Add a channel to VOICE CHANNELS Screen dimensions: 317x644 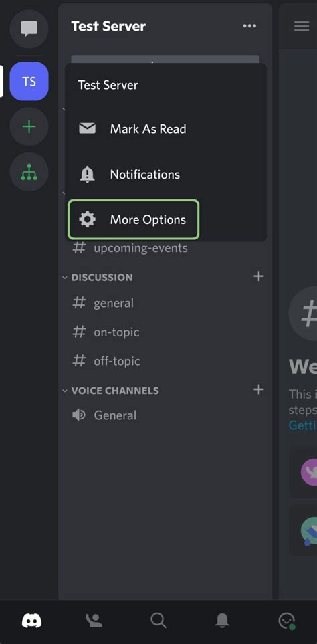click(x=258, y=389)
